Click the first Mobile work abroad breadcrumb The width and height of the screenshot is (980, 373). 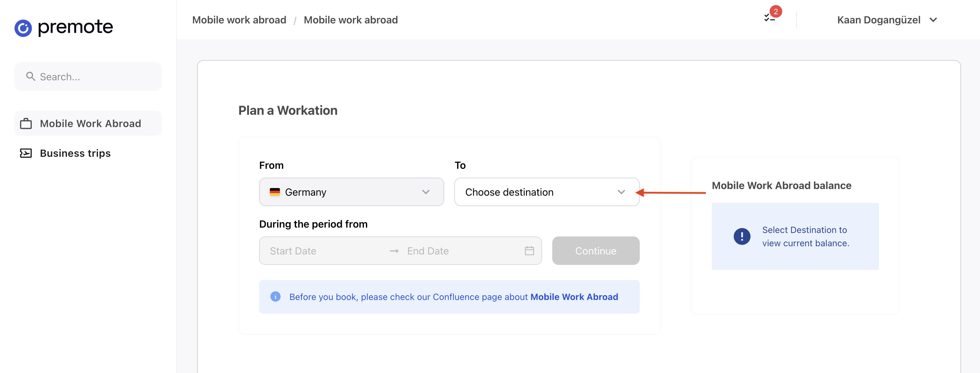click(x=239, y=20)
